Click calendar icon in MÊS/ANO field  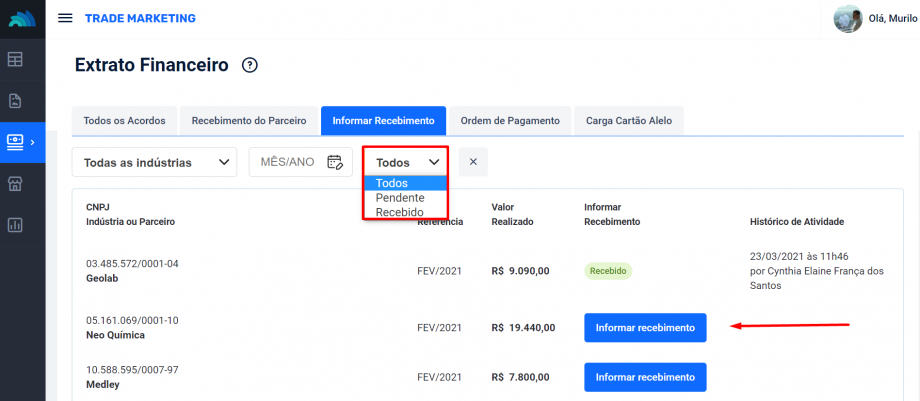335,162
